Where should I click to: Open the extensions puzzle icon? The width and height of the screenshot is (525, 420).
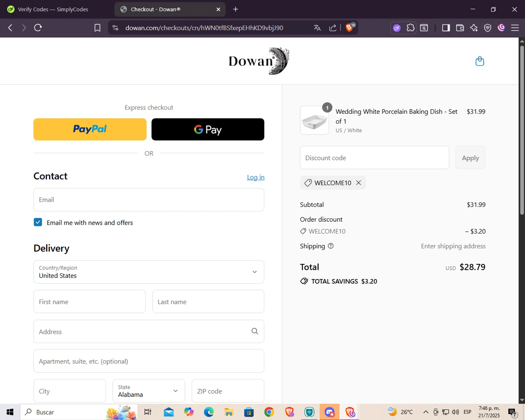pos(411,28)
